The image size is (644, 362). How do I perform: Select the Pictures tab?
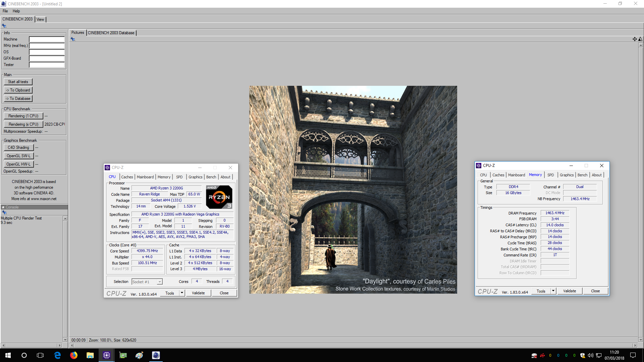pyautogui.click(x=78, y=33)
